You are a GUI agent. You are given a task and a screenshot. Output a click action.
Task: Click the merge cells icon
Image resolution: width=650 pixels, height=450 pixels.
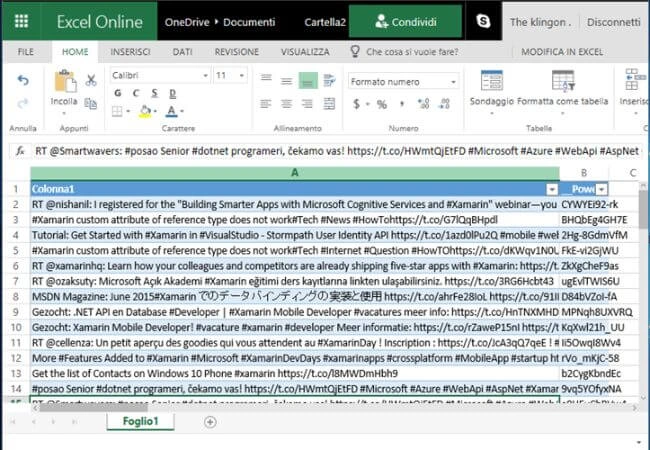tap(329, 104)
